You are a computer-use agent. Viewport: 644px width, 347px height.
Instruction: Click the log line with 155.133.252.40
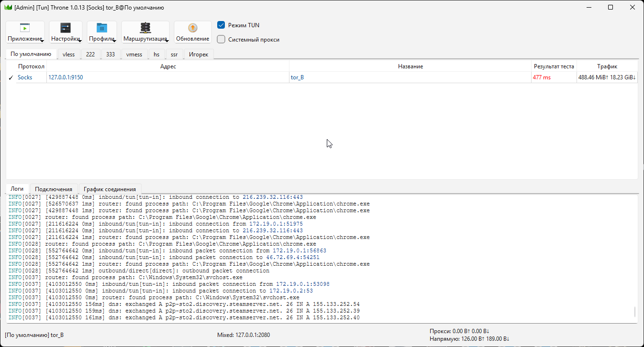[184, 317]
